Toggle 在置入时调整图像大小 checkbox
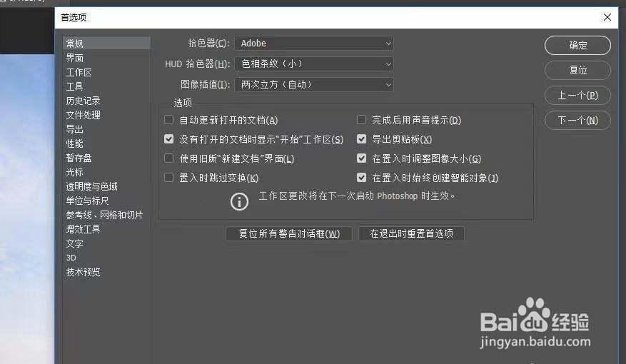This screenshot has height=364, width=626. tap(361, 158)
